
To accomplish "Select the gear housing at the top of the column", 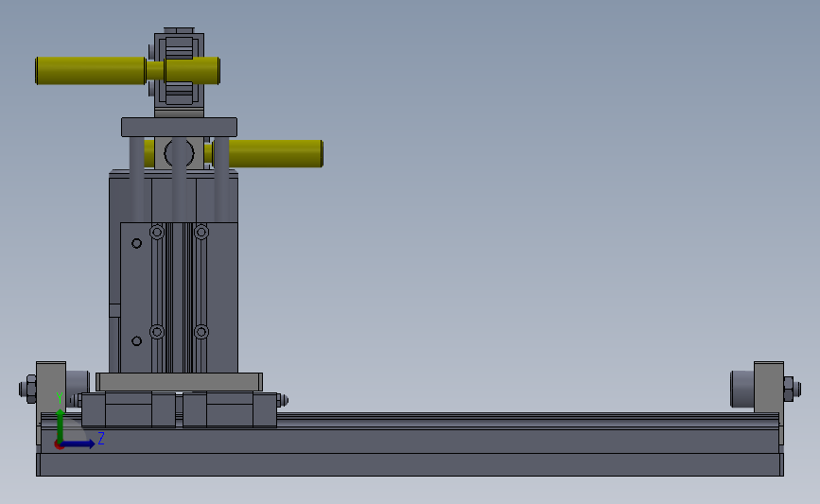I will point(179,71).
